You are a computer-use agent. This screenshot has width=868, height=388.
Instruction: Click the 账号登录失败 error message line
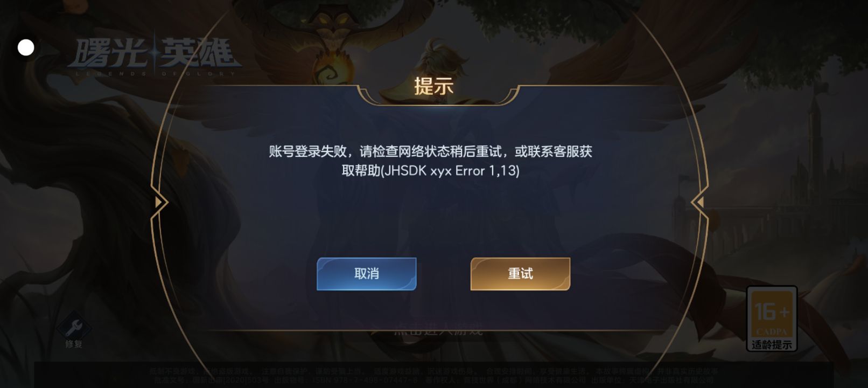pos(431,151)
